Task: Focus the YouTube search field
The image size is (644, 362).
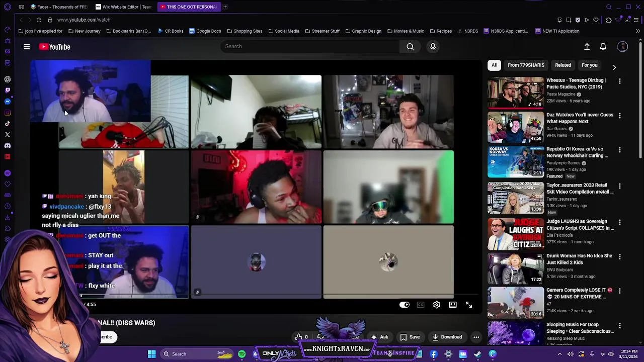Action: 310,47
